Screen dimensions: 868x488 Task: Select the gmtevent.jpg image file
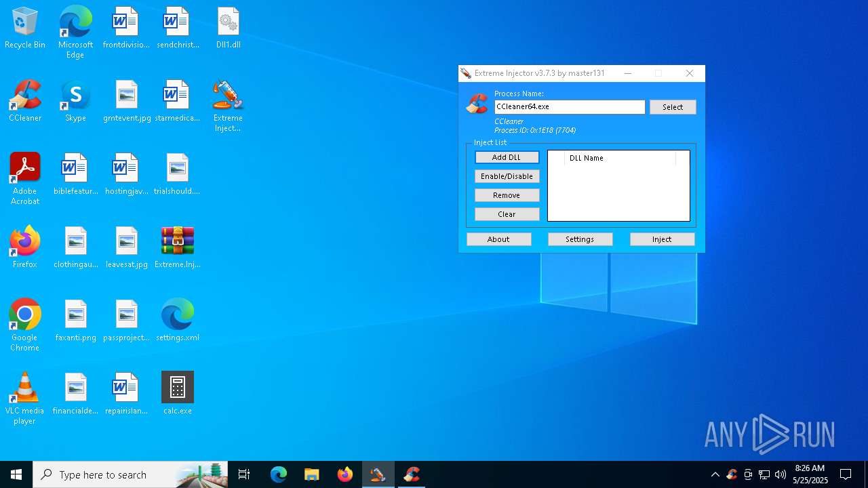[x=127, y=102]
